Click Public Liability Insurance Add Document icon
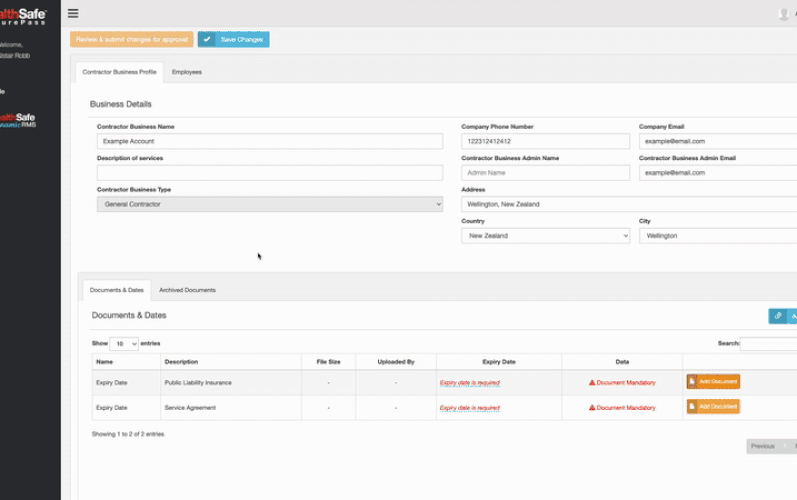Image resolution: width=797 pixels, height=500 pixels. coord(692,382)
